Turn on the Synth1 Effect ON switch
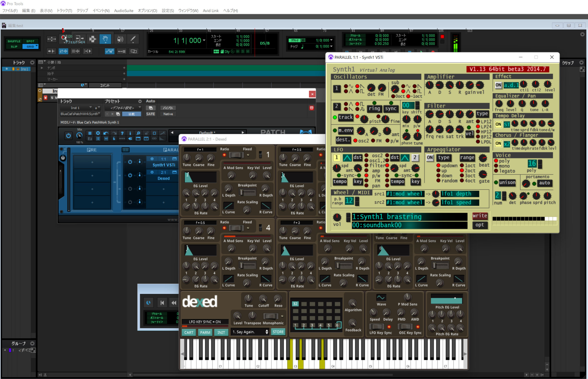The image size is (588, 379). point(498,85)
